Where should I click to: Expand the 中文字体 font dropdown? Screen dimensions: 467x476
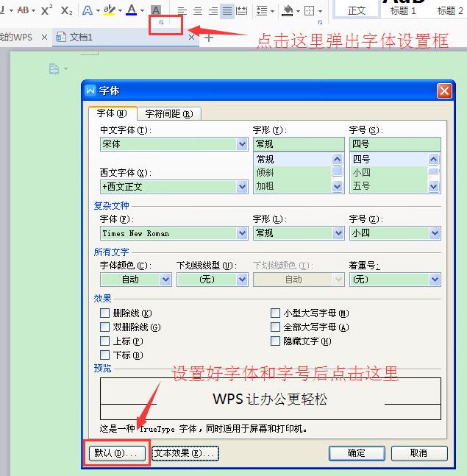click(242, 145)
